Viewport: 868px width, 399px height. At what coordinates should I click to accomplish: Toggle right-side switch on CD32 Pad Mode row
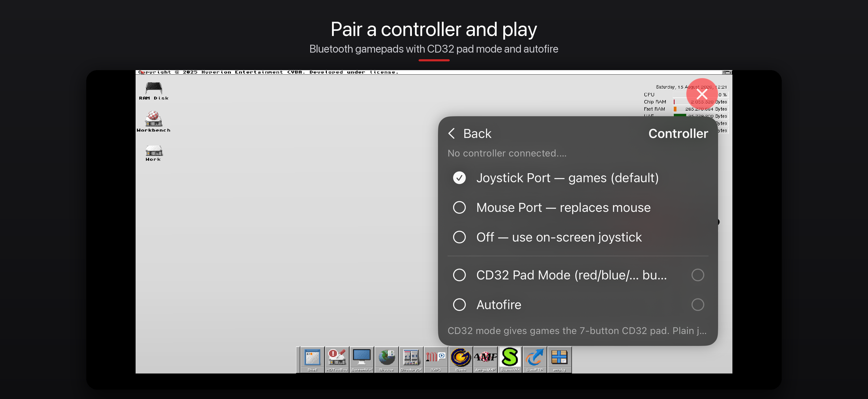(698, 275)
